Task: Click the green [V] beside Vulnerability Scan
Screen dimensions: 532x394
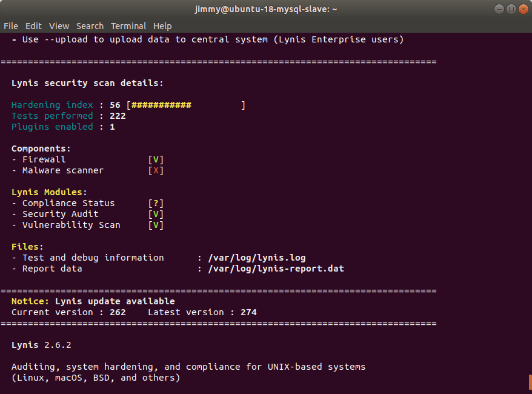Action: (156, 225)
